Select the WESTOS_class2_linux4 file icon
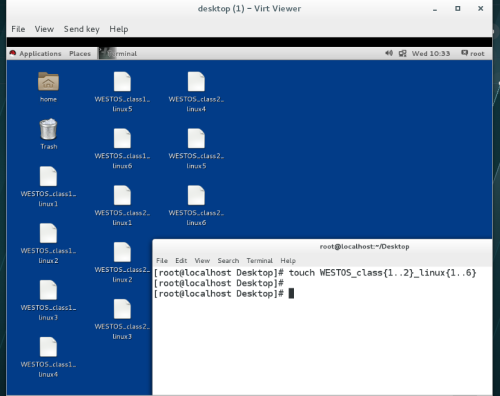 coord(196,82)
